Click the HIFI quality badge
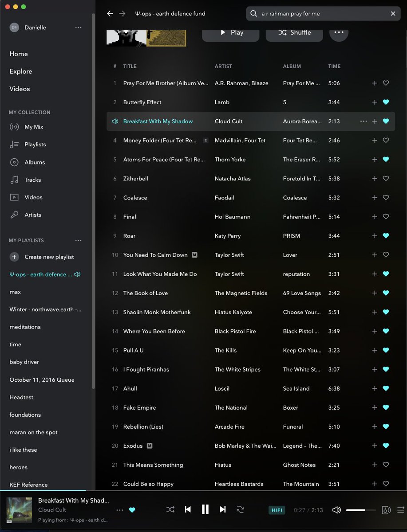Screen dimensions: 407x532 coord(277,510)
